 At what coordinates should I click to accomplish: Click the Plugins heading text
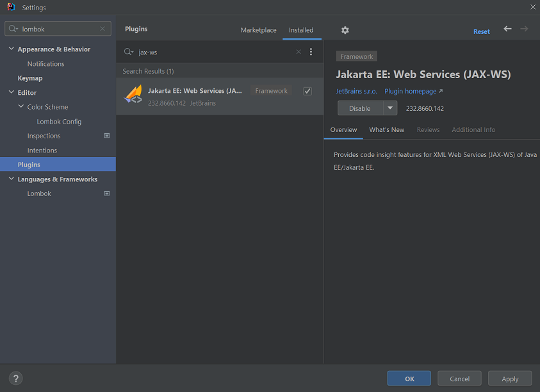136,29
